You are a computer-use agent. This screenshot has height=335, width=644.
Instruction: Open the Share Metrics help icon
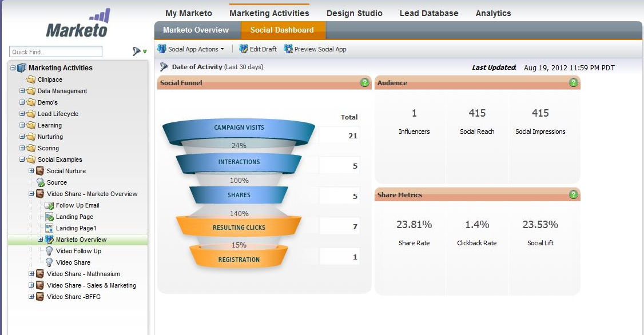573,194
